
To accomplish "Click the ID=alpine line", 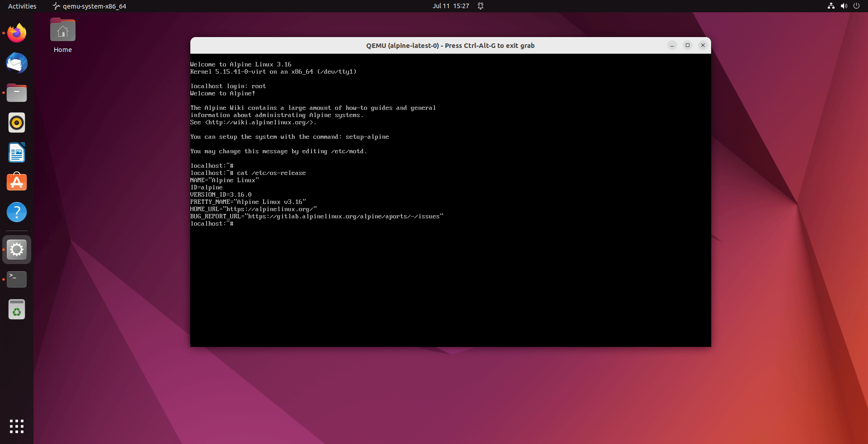I will [207, 188].
